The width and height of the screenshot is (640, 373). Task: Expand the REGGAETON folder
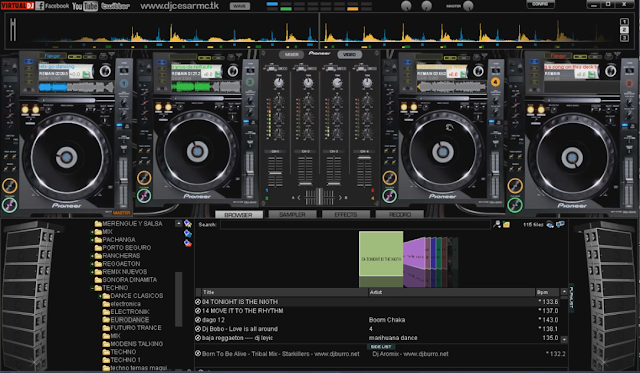pyautogui.click(x=93, y=264)
